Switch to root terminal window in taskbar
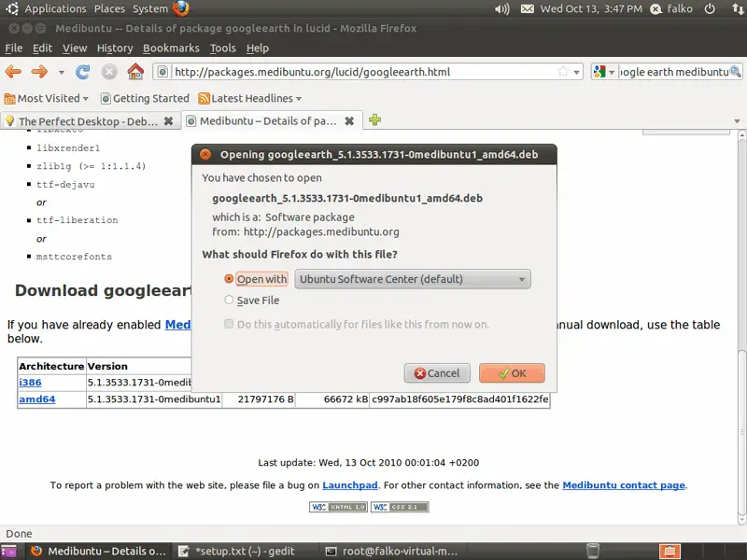 click(391, 552)
